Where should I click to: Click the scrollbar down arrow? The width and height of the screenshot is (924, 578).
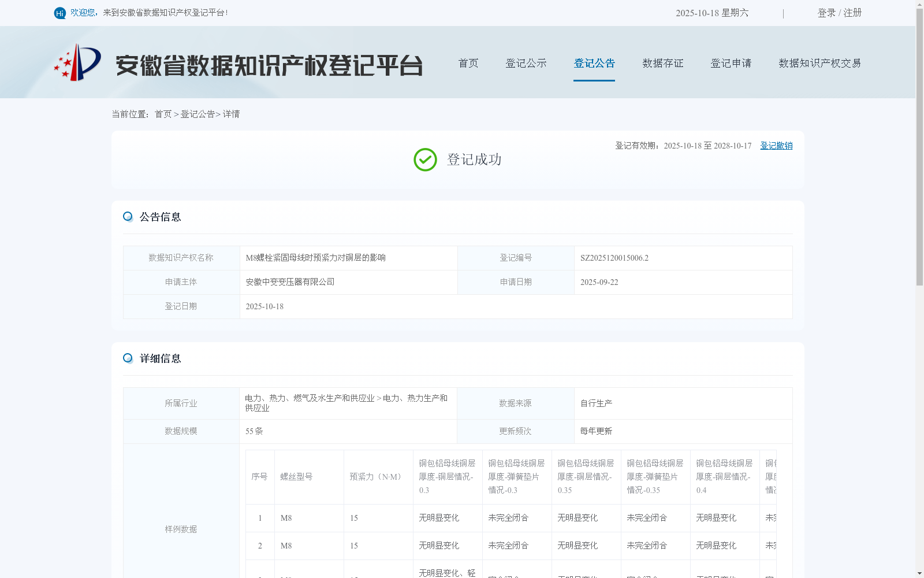pos(919,573)
